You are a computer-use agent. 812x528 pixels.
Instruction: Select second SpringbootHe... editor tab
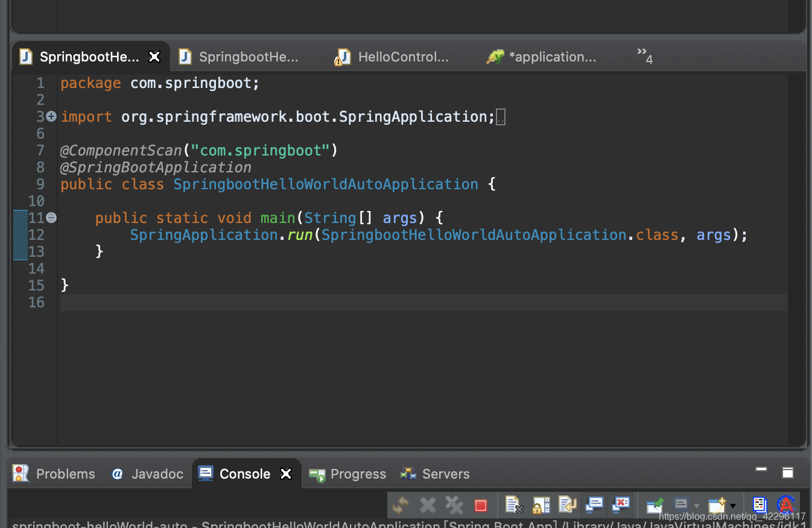click(239, 57)
